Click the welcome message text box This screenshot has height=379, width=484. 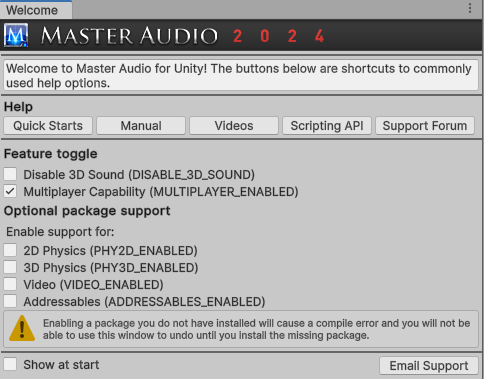241,75
